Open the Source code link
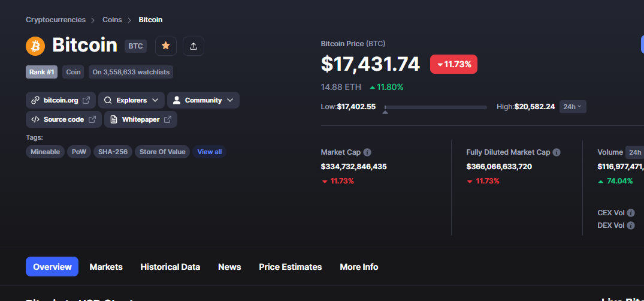 [64, 119]
